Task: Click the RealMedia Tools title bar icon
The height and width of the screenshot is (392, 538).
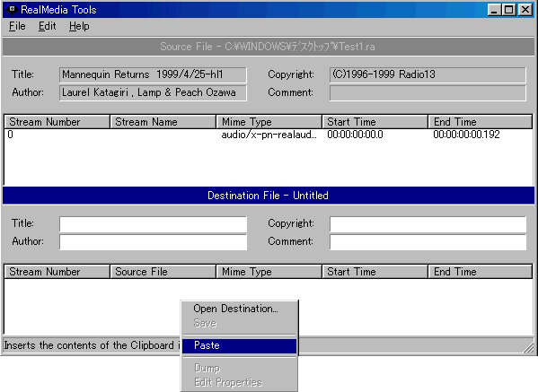Action: pyautogui.click(x=12, y=10)
